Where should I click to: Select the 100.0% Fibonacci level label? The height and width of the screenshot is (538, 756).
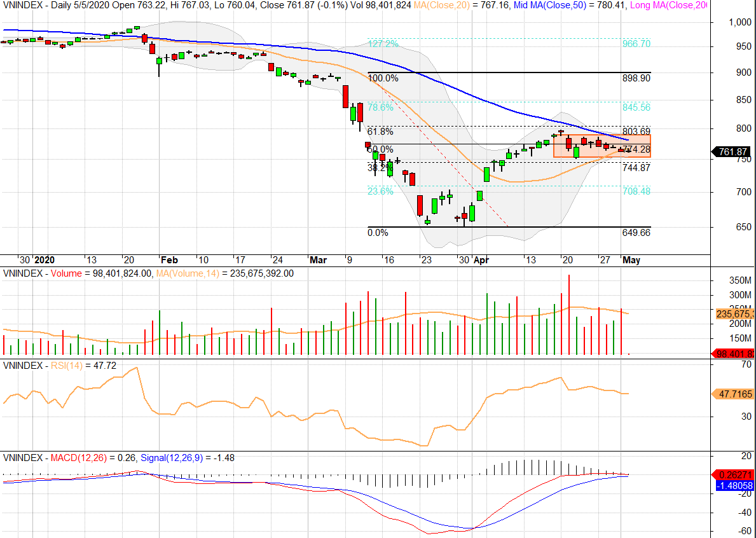pyautogui.click(x=383, y=78)
